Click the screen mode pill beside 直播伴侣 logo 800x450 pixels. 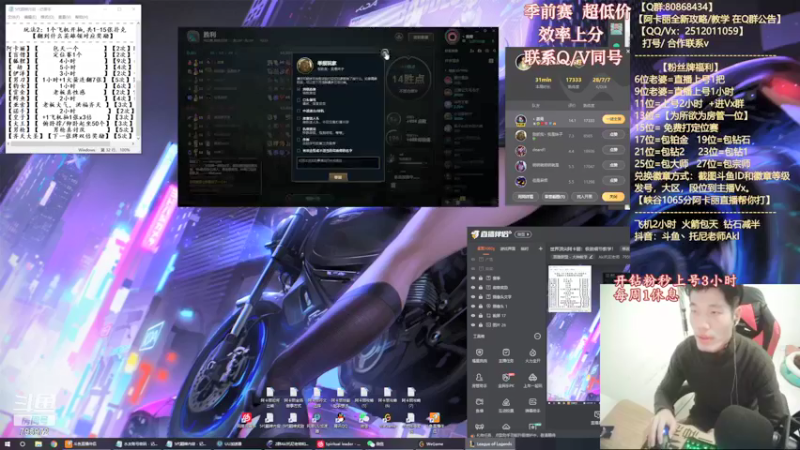(523, 234)
